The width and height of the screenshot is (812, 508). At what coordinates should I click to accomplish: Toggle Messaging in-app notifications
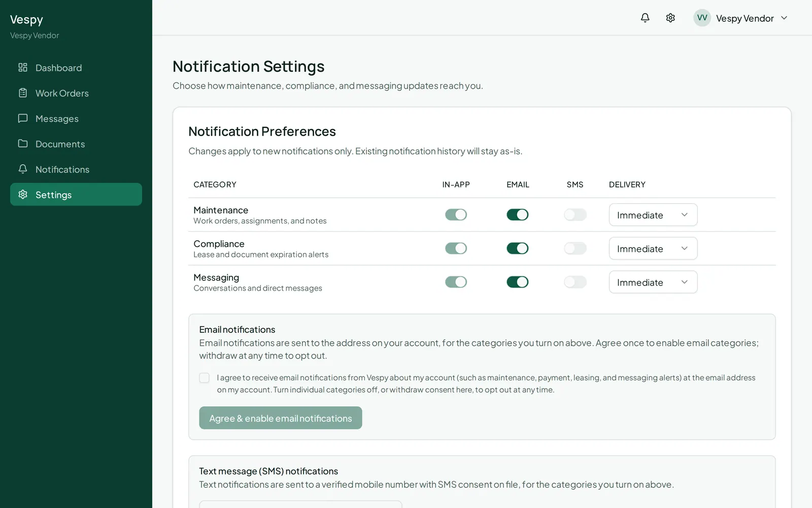[x=456, y=282]
